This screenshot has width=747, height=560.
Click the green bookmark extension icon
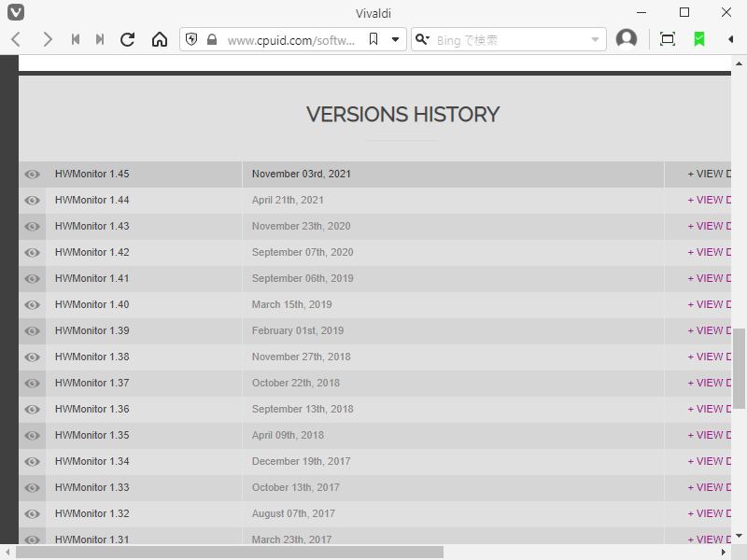[698, 39]
